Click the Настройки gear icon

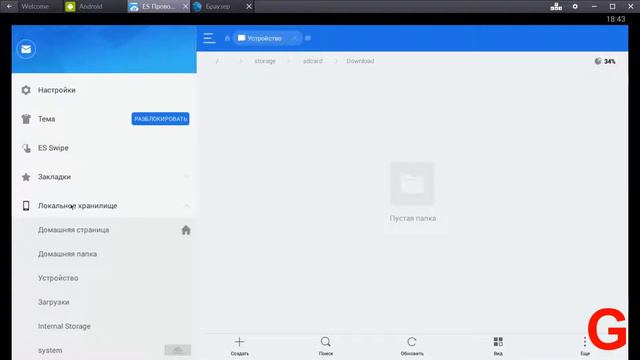(x=26, y=90)
